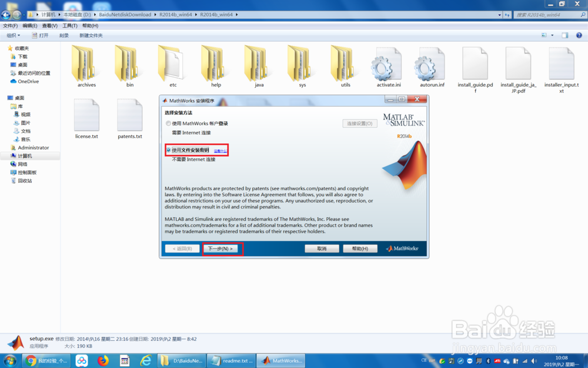
Task: Select 视频 library in sidebar
Action: point(22,114)
